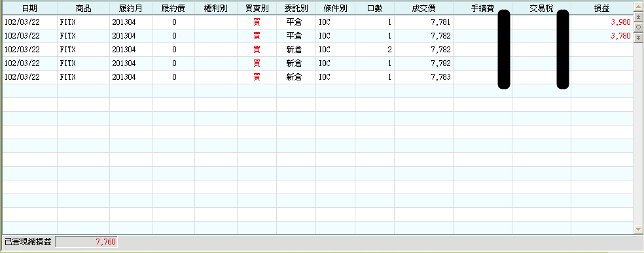Screen dimensions: 644x253
Task: Click the 成交價 column header
Action: click(x=423, y=8)
